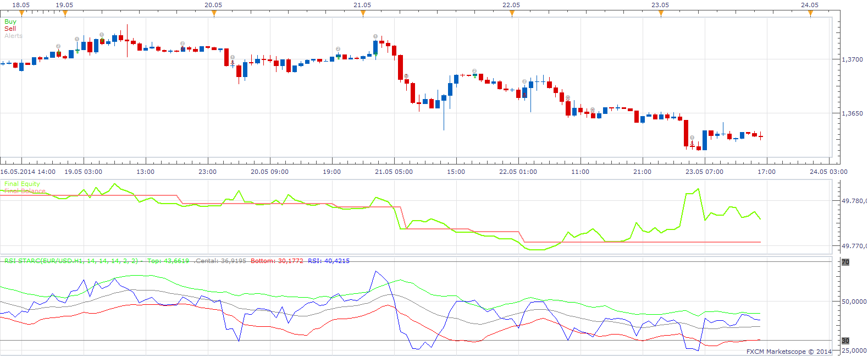Select trade marker 1 at the 21.05 price peak
Image resolution: width=868 pixels, height=356 pixels.
375,36
